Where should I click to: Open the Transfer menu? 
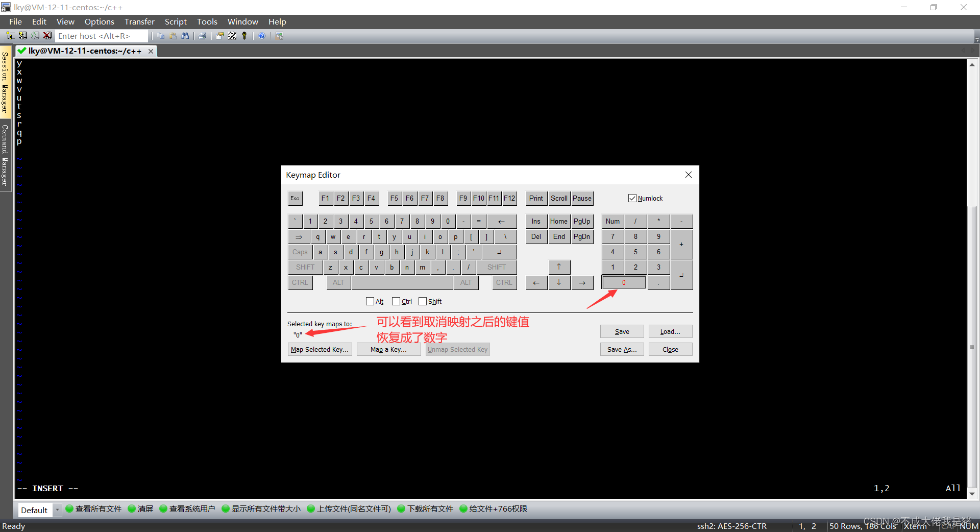(x=139, y=21)
